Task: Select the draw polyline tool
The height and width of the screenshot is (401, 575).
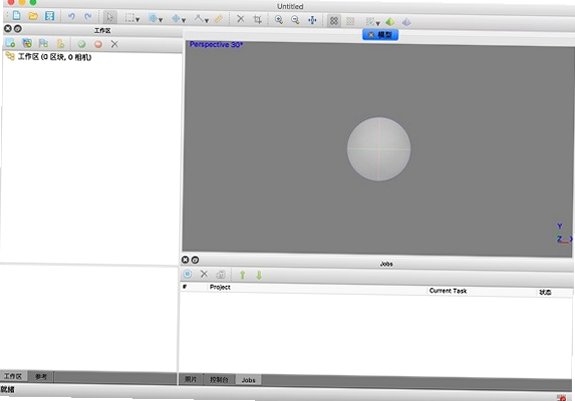Action: [x=199, y=18]
